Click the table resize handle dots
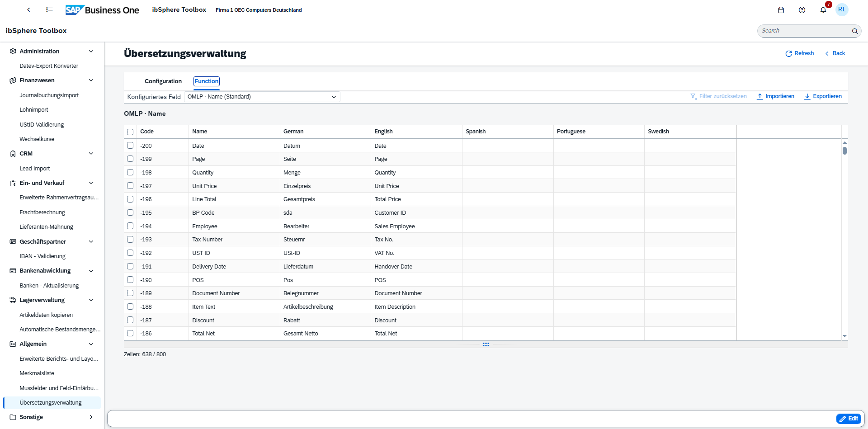Image resolution: width=868 pixels, height=429 pixels. (486, 344)
